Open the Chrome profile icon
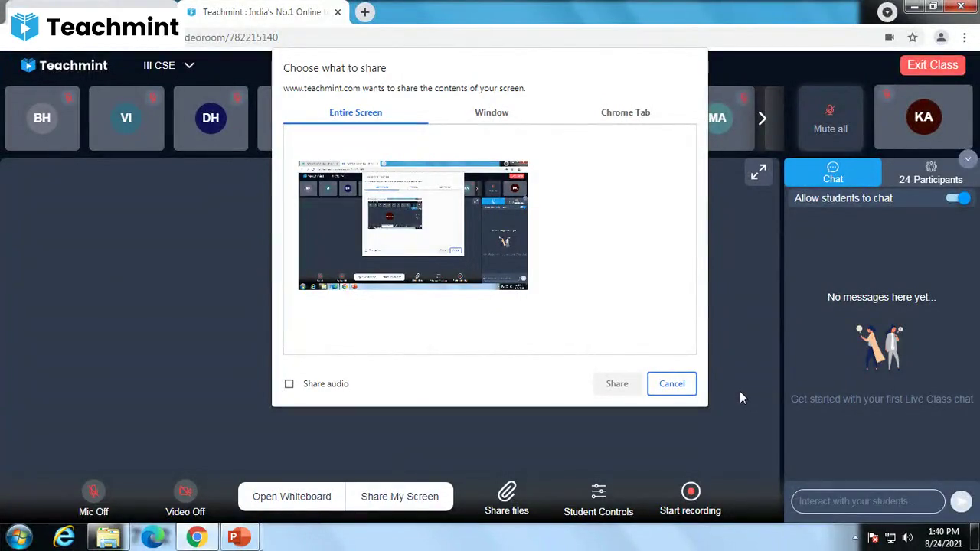 941,37
